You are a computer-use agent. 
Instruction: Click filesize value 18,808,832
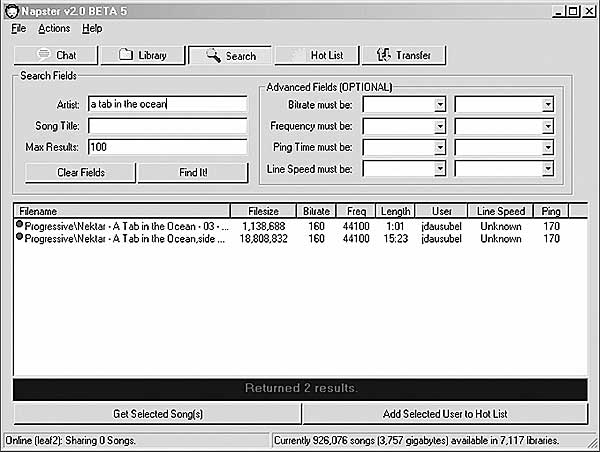pos(263,239)
